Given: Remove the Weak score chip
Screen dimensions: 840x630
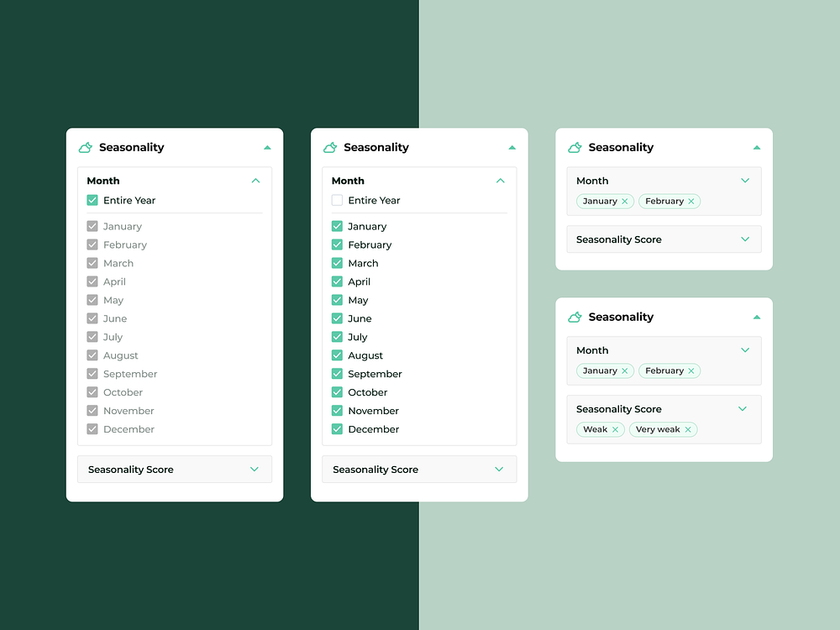Looking at the screenshot, I should [615, 429].
